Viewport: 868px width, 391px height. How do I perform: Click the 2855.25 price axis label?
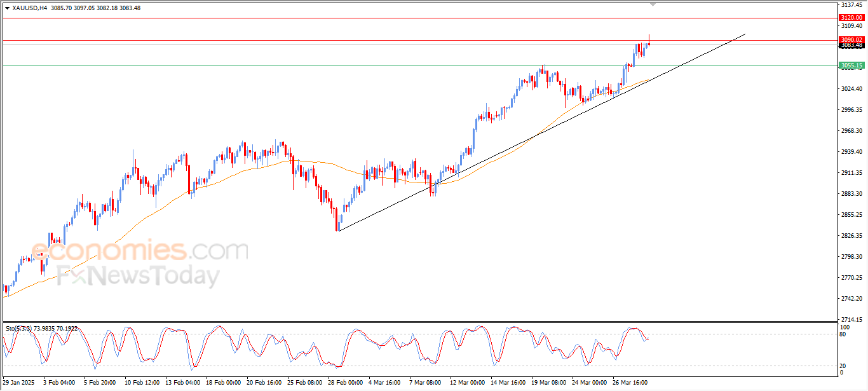(x=851, y=215)
